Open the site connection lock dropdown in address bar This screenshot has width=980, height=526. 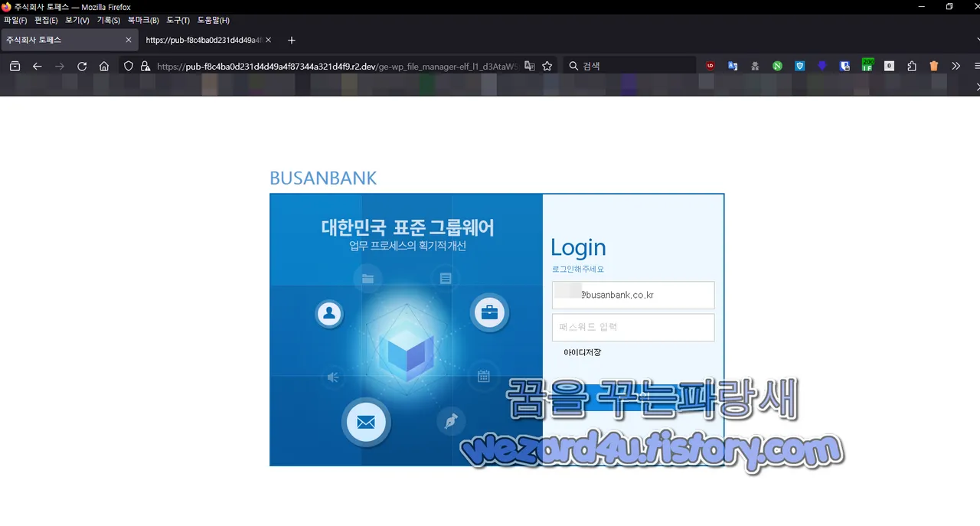point(145,66)
